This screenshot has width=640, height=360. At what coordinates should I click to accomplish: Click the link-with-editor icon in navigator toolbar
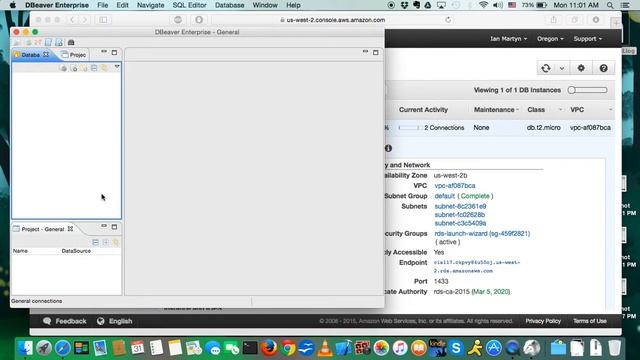click(104, 68)
